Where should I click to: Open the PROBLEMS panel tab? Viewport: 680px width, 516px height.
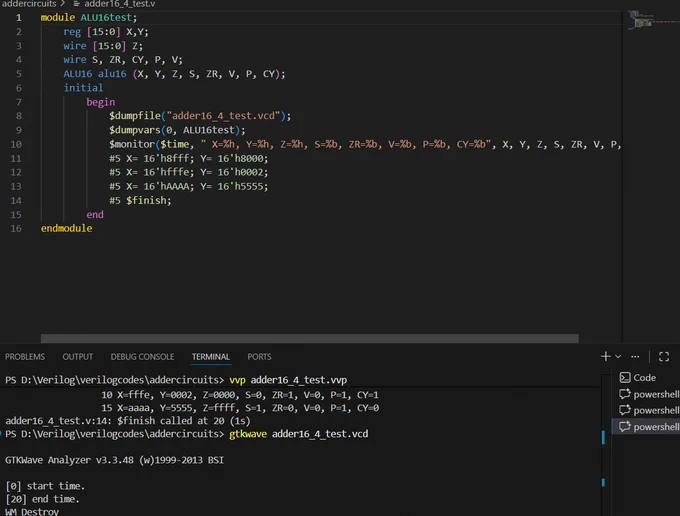(25, 356)
